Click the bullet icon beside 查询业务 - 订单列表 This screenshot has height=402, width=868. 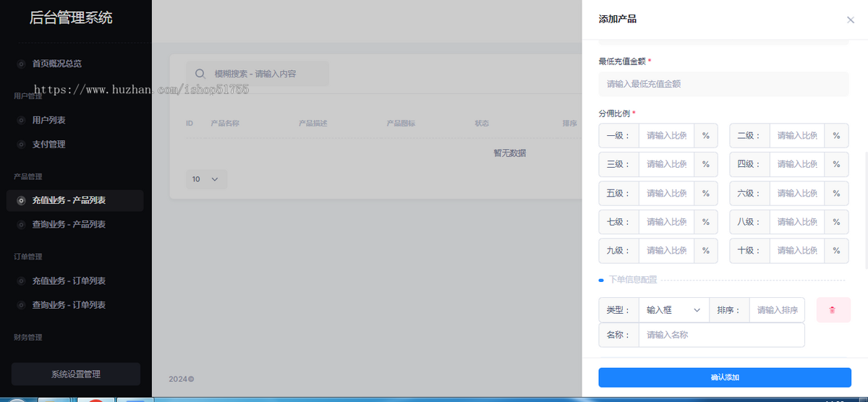click(x=21, y=305)
